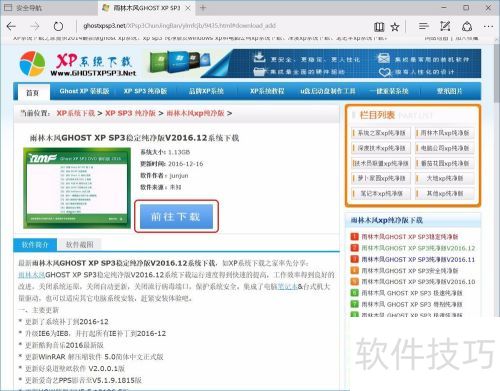Image resolution: width=500 pixels, height=391 pixels.
Task: Open the three-dot More menu
Action: (x=488, y=26)
